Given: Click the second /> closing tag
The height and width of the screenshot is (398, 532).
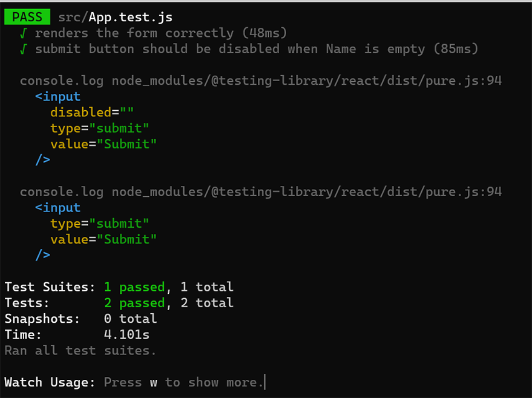Looking at the screenshot, I should click(x=43, y=254).
